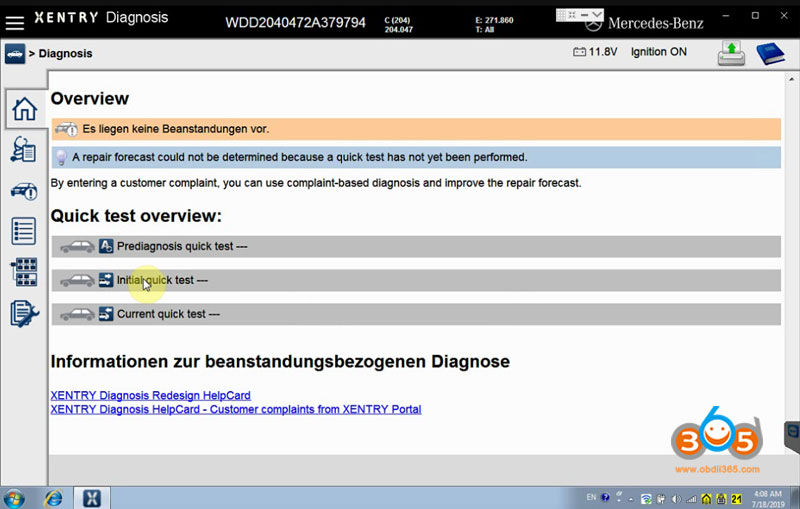Open the vehicle complaint sidebar icon
Screen dimensions: 800x509
[24, 191]
